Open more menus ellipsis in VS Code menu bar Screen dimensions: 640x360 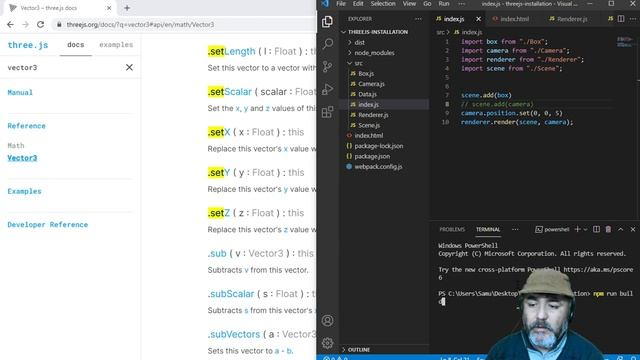(462, 4)
